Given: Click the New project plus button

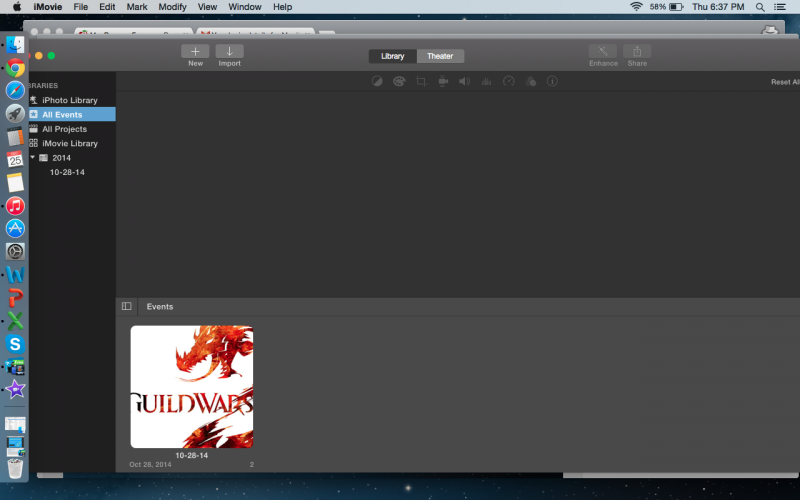Looking at the screenshot, I should 195,52.
